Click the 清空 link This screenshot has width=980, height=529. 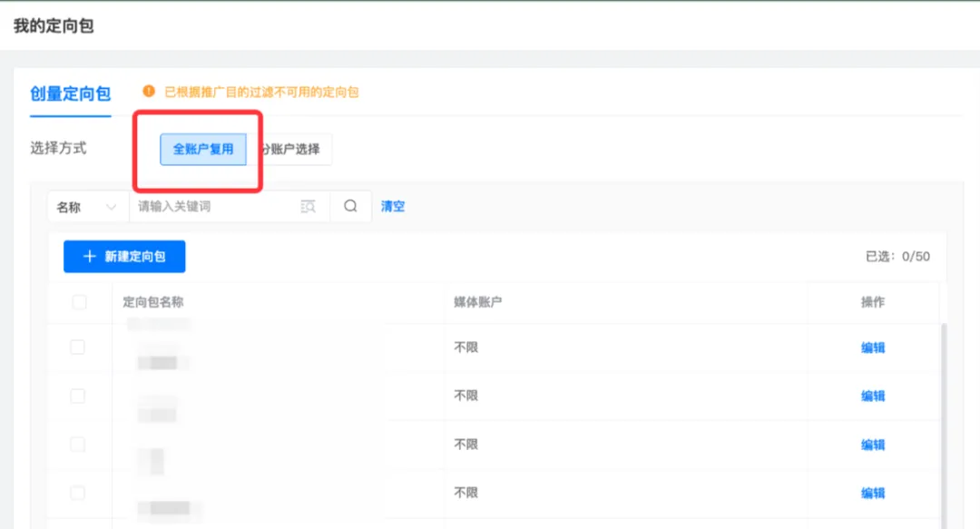coord(393,206)
